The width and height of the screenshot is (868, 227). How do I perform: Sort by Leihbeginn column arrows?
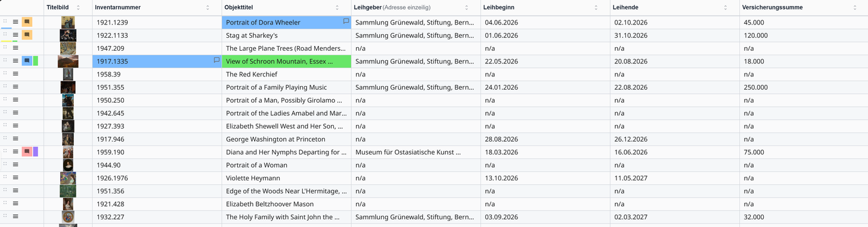(x=596, y=7)
